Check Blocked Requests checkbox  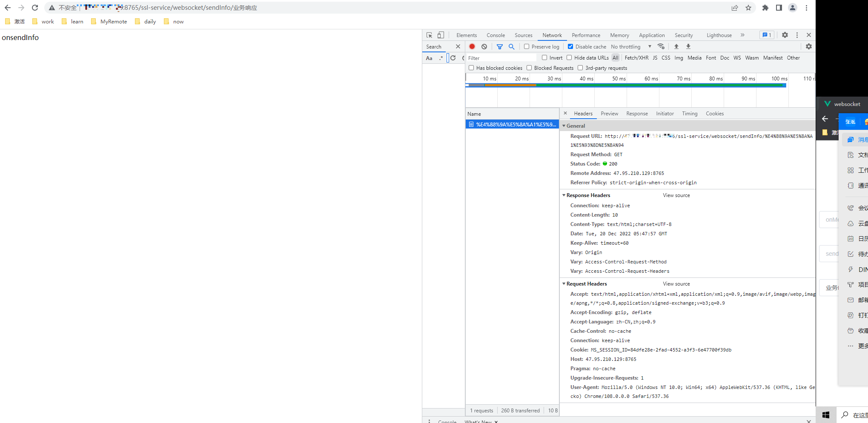click(x=529, y=68)
